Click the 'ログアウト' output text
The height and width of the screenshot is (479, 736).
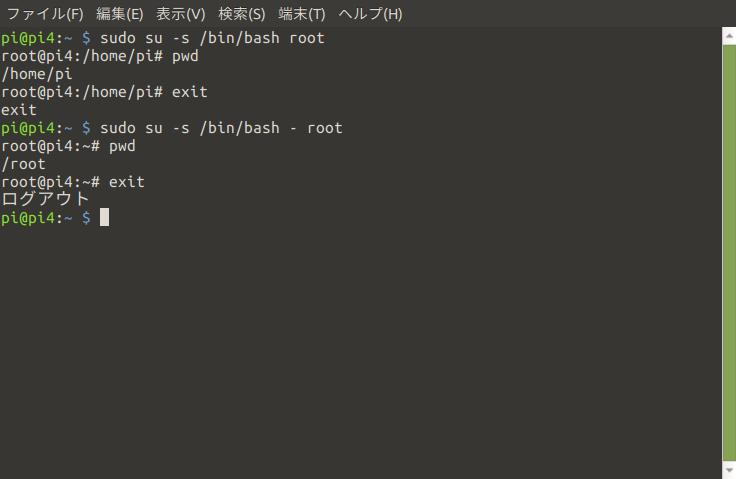pyautogui.click(x=45, y=199)
